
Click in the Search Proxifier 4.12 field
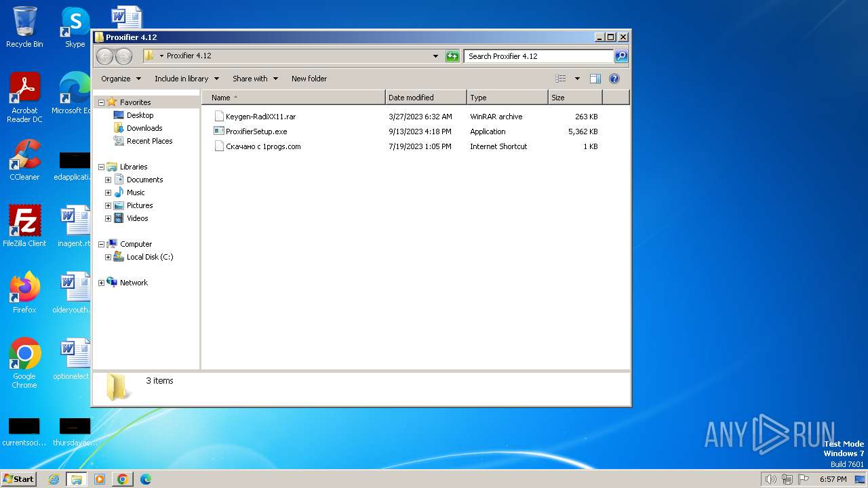tap(539, 56)
